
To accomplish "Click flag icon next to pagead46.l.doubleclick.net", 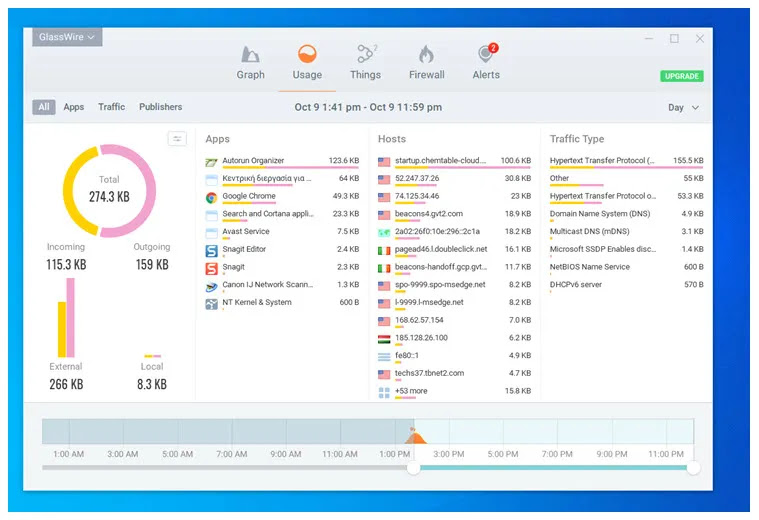I will coord(384,250).
